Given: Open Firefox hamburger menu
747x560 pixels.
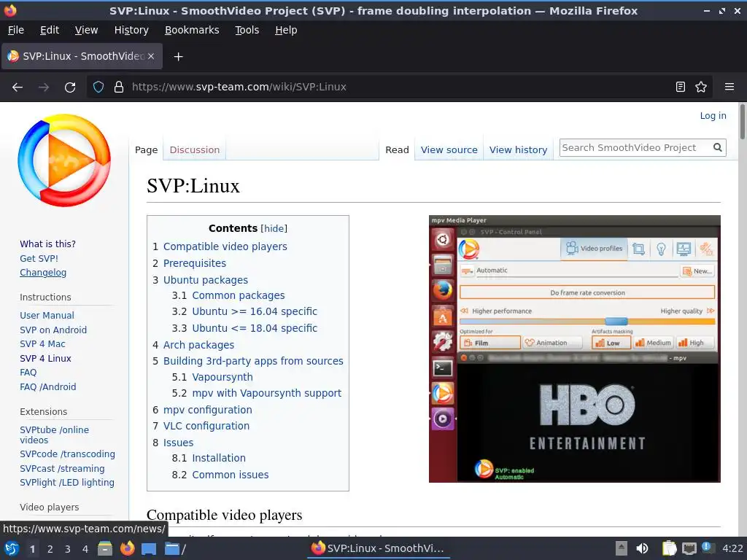Looking at the screenshot, I should click(729, 87).
